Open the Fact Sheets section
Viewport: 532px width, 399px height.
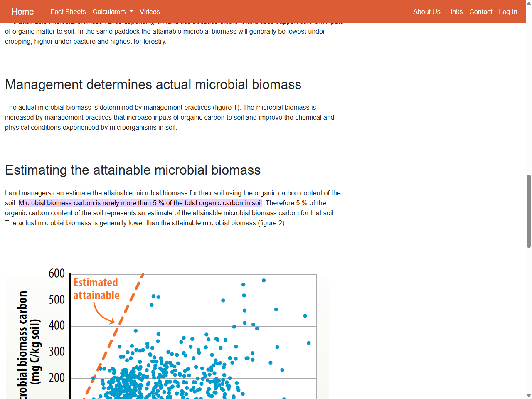(x=68, y=12)
